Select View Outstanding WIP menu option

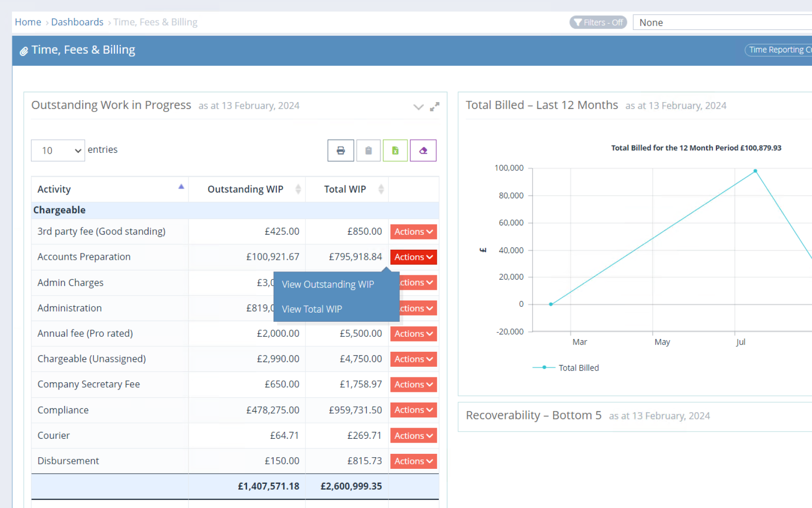[x=328, y=284]
